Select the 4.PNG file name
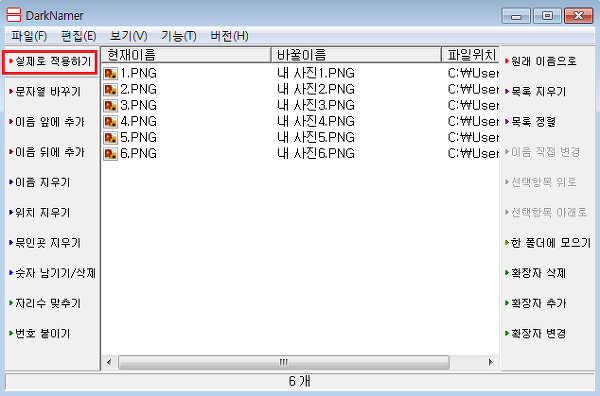Image resolution: width=600 pixels, height=396 pixels. 139,121
